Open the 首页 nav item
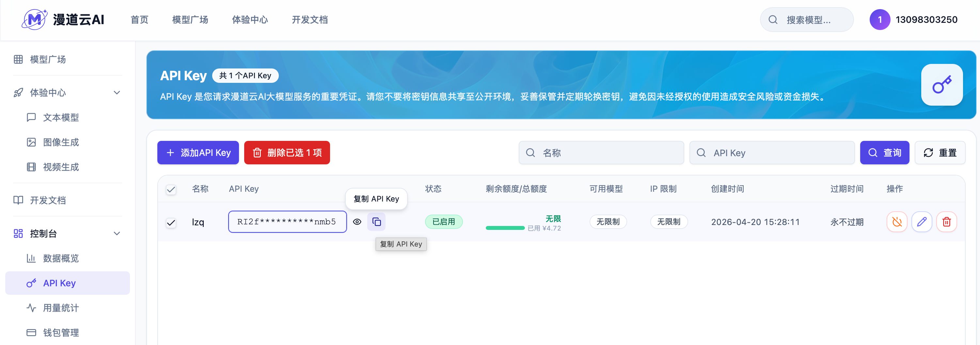Image resolution: width=980 pixels, height=345 pixels. click(139, 20)
